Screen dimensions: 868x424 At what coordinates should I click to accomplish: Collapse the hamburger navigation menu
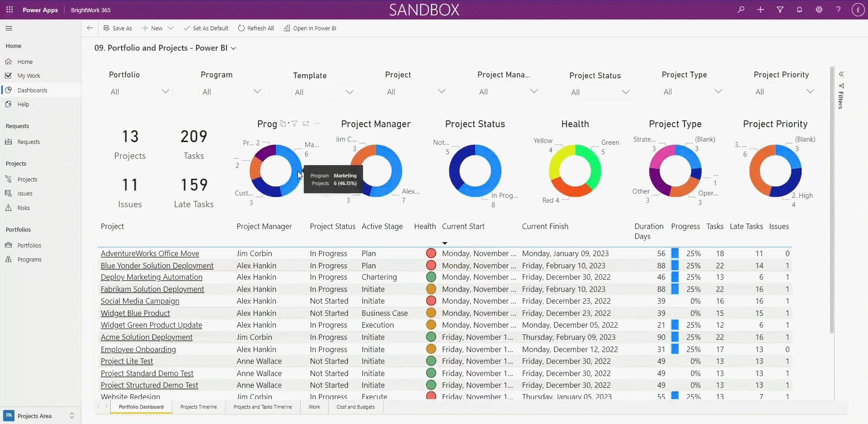(x=9, y=28)
